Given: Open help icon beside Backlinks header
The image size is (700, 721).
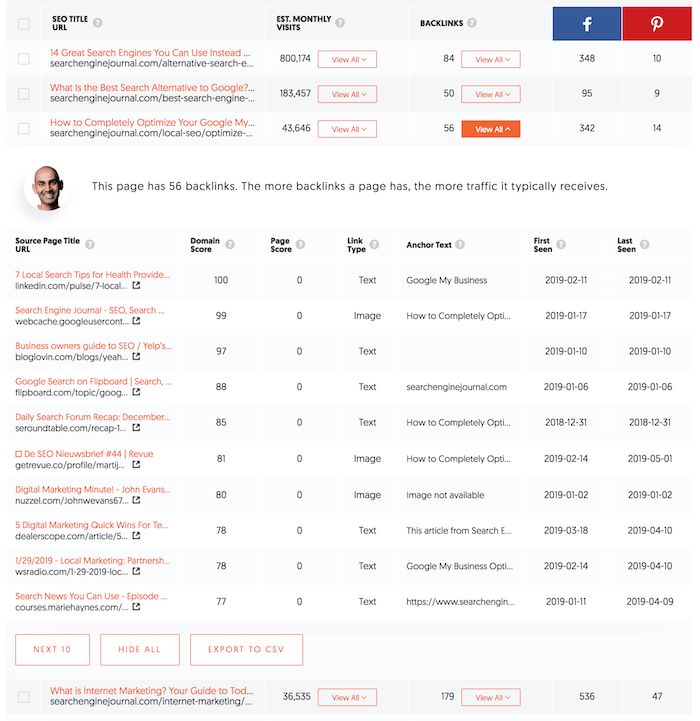Looking at the screenshot, I should 472,23.
